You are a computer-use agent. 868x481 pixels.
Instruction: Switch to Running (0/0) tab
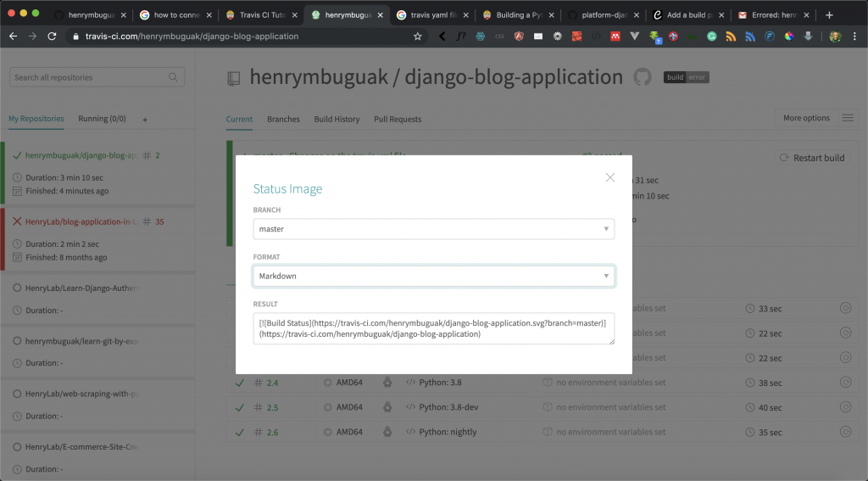(x=102, y=119)
